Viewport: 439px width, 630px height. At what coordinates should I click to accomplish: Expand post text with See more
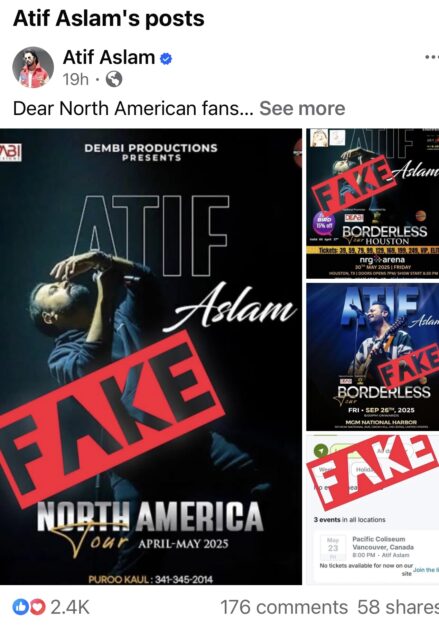coord(302,108)
